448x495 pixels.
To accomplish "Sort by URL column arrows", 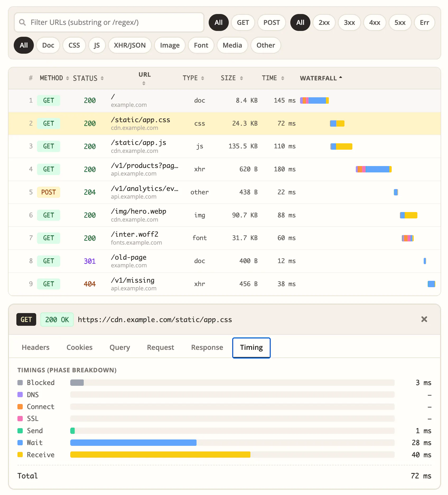I will point(144,83).
